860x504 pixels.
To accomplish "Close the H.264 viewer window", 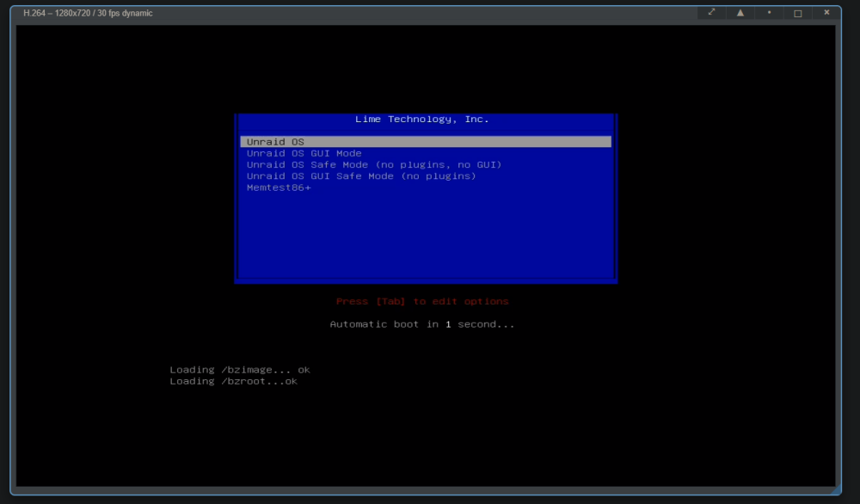I will [826, 12].
